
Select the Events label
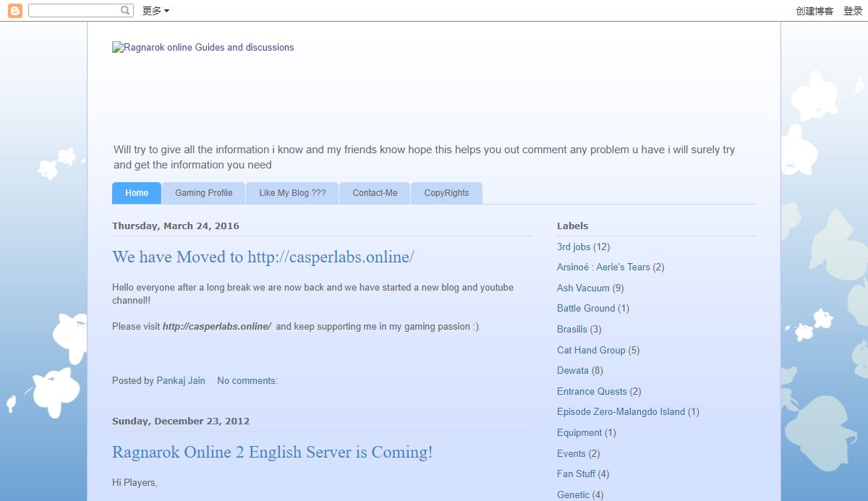[x=571, y=453]
